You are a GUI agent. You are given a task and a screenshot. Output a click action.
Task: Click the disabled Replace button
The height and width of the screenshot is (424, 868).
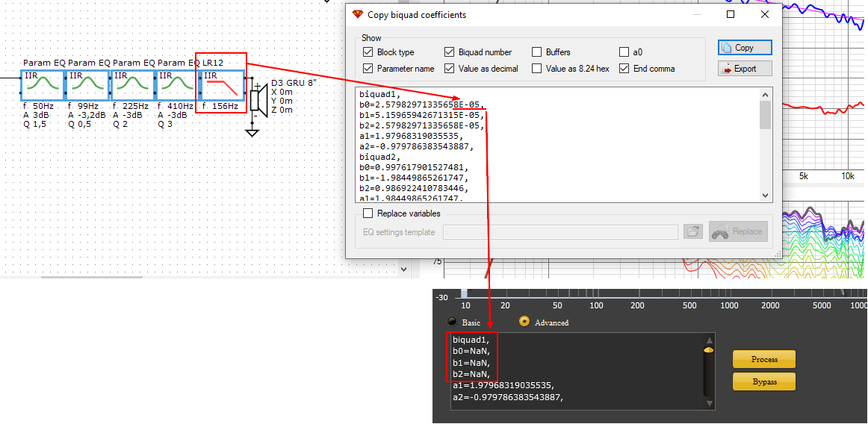click(x=739, y=231)
